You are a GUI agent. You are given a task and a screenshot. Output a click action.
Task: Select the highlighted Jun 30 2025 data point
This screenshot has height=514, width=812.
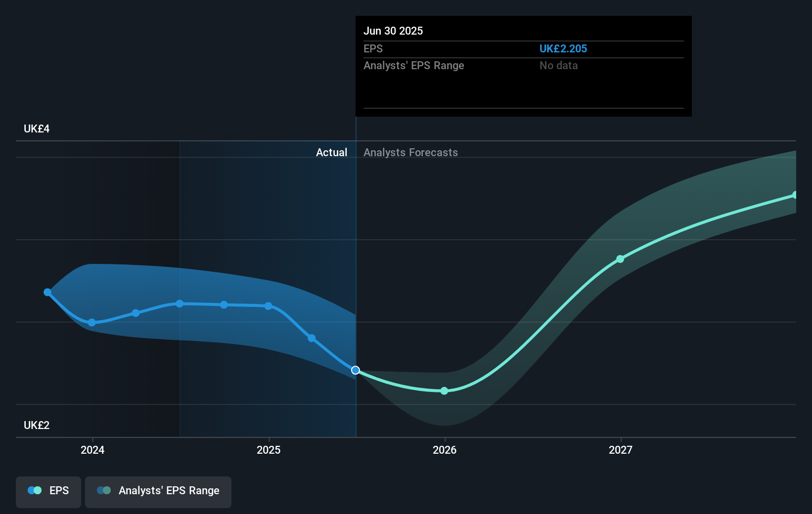coord(355,370)
